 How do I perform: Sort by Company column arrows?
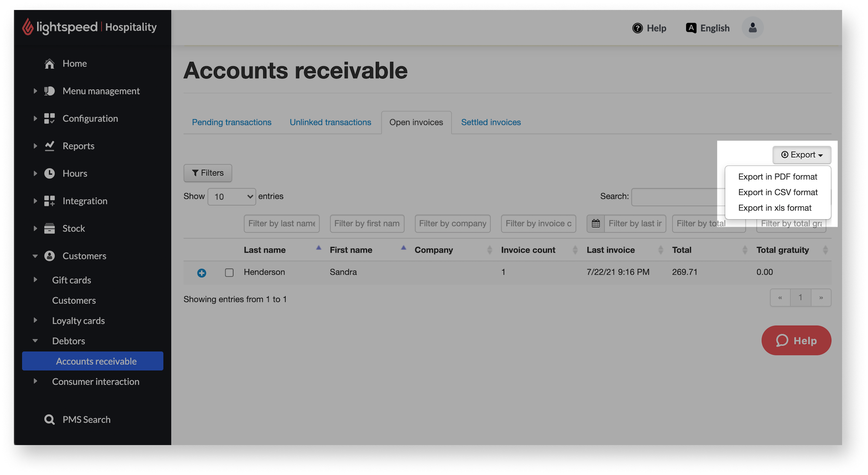pos(489,250)
